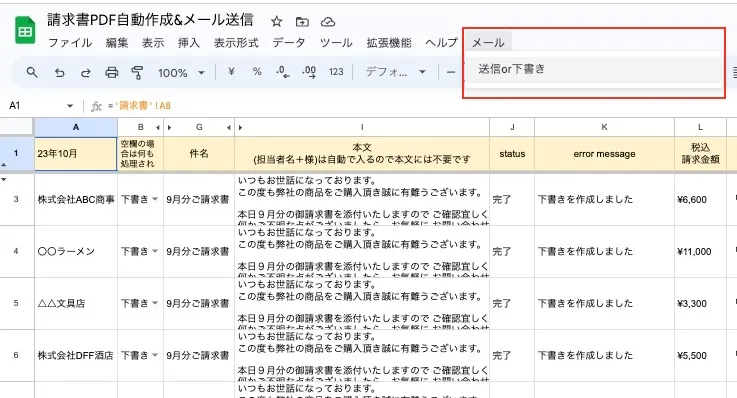Open the ヘルプ menu
This screenshot has height=398, width=737.
[x=441, y=43]
